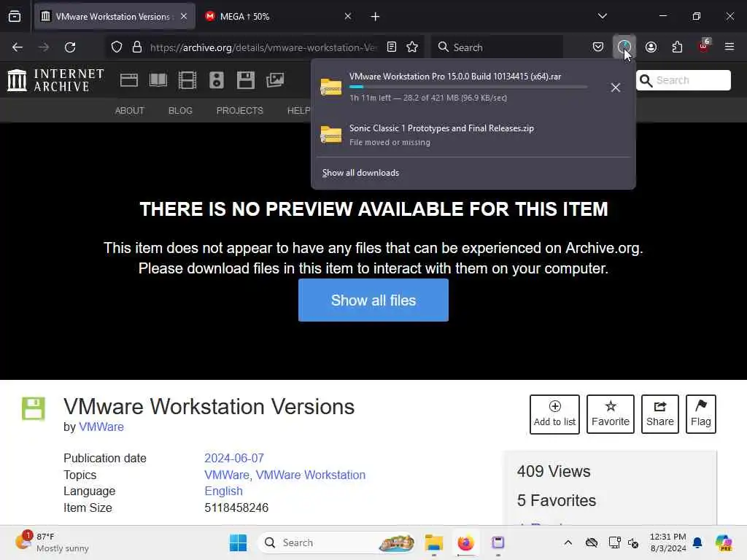Open tracking protection shield icon
The height and width of the screenshot is (560, 747).
pyautogui.click(x=117, y=47)
